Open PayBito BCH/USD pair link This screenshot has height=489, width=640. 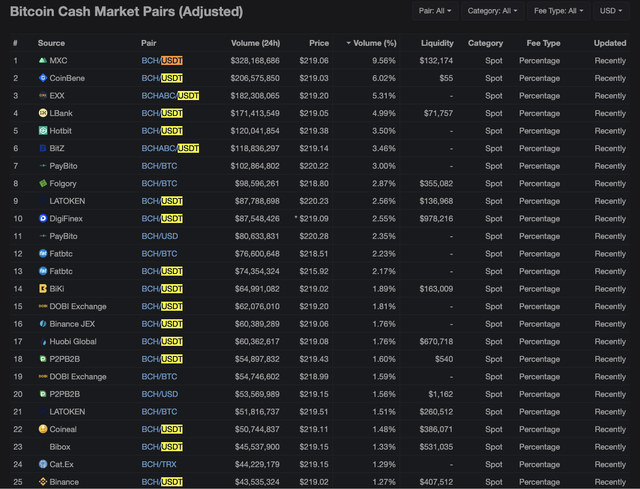coord(160,236)
